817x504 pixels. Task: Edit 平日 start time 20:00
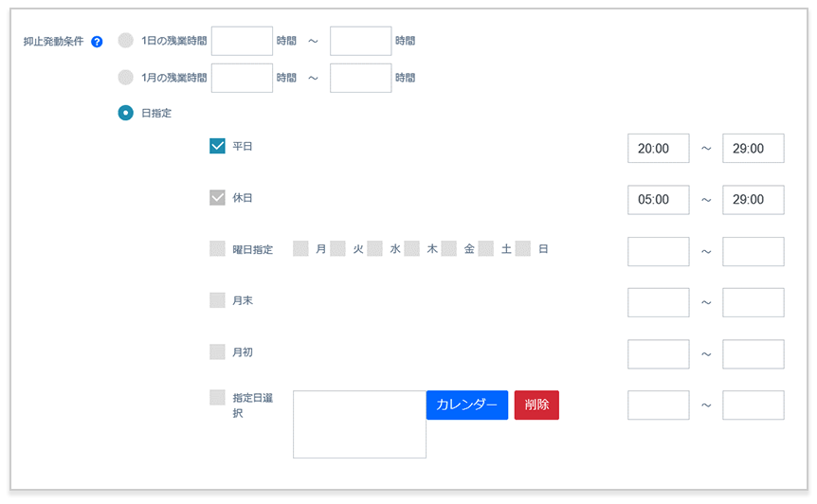click(659, 149)
